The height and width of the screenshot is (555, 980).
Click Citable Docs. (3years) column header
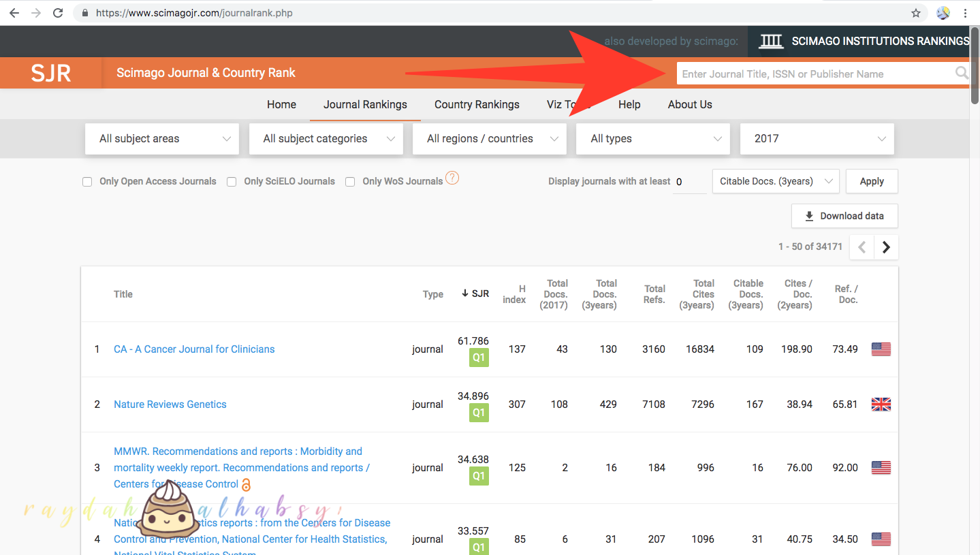[x=746, y=294]
